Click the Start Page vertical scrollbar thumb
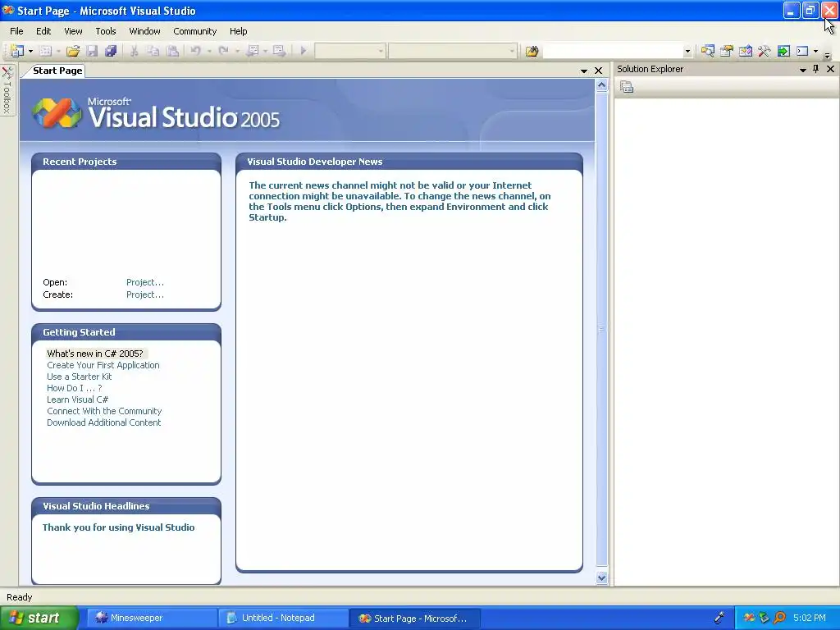 coord(601,329)
